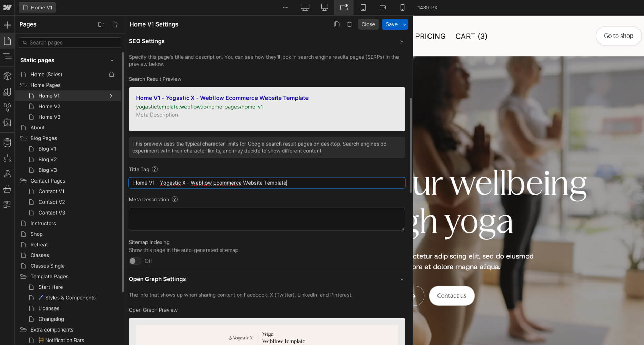Viewport: 644px width, 345px height.
Task: Open the more breakpoints menu
Action: 285,7
